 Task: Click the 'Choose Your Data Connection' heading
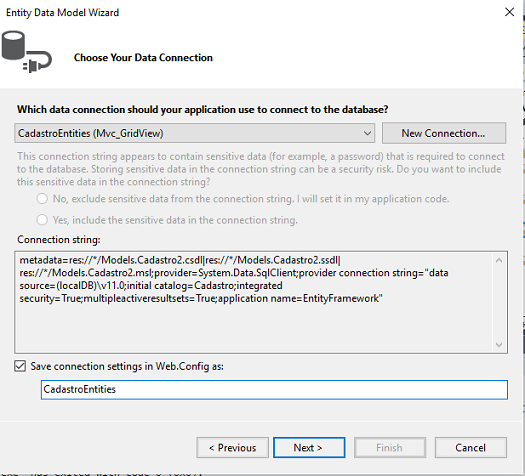coord(143,58)
